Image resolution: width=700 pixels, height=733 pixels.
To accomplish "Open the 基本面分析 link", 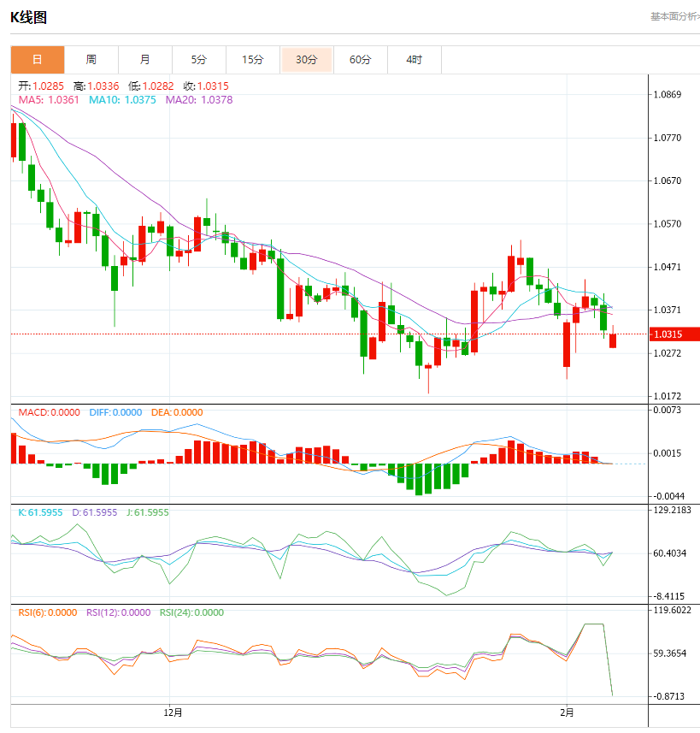I will [675, 16].
